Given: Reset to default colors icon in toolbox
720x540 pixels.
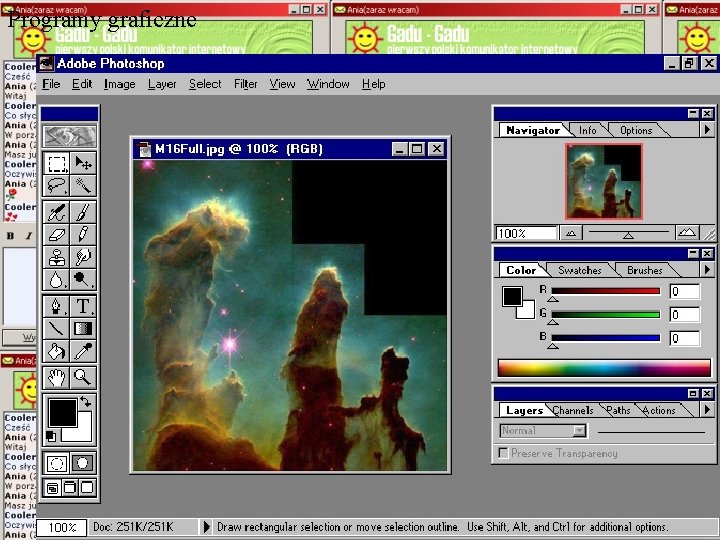Looking at the screenshot, I should point(51,436).
